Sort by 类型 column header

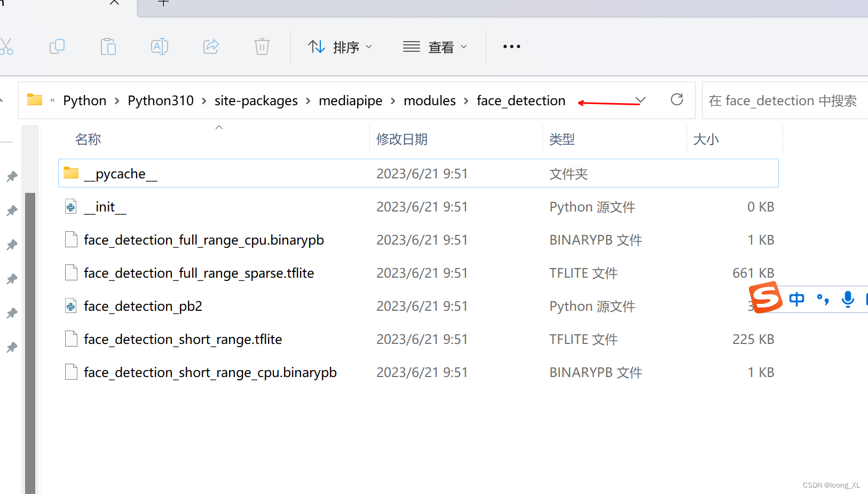pos(562,139)
